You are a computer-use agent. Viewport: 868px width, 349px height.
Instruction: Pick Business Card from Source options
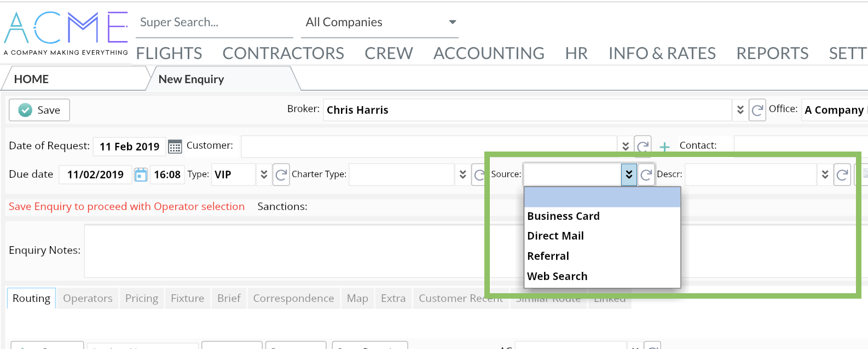tap(563, 216)
